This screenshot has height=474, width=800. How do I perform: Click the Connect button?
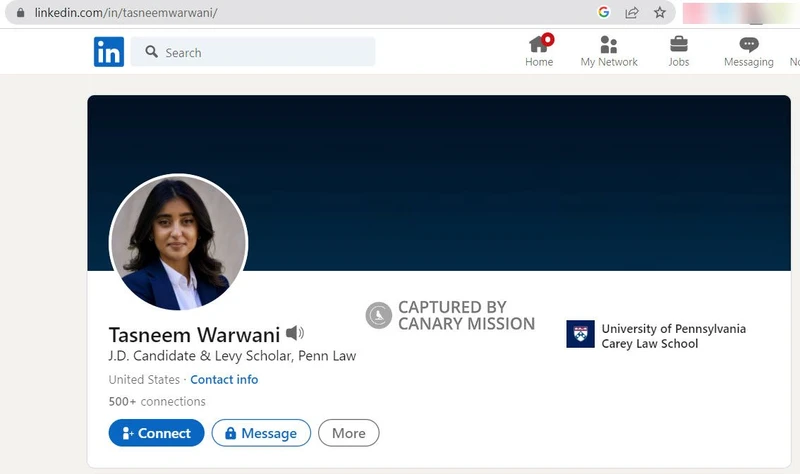click(156, 433)
